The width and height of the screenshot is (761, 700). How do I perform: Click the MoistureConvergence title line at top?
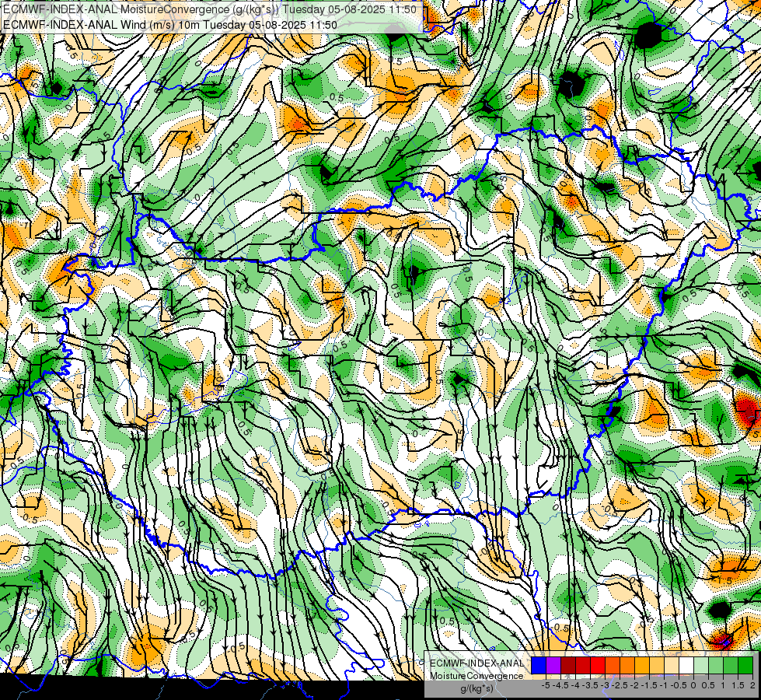[x=210, y=9]
